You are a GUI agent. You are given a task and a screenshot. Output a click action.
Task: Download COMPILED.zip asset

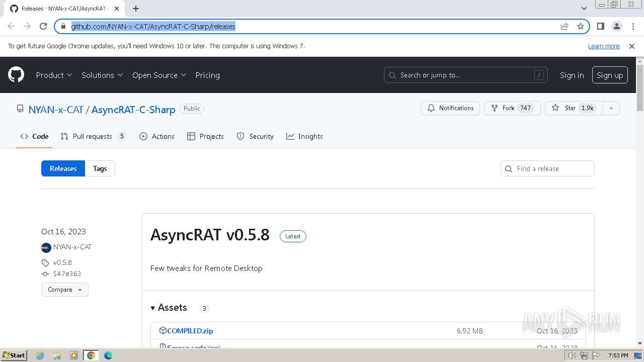tap(190, 331)
